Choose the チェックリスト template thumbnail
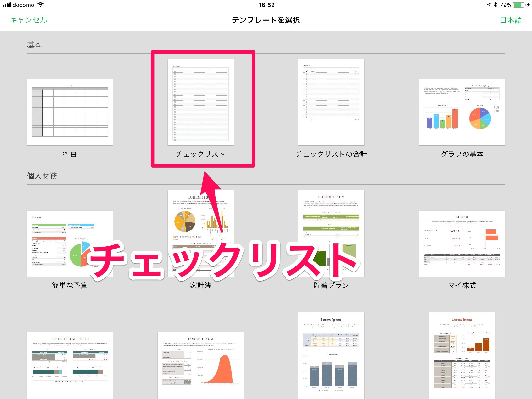The height and width of the screenshot is (399, 532). point(201,102)
